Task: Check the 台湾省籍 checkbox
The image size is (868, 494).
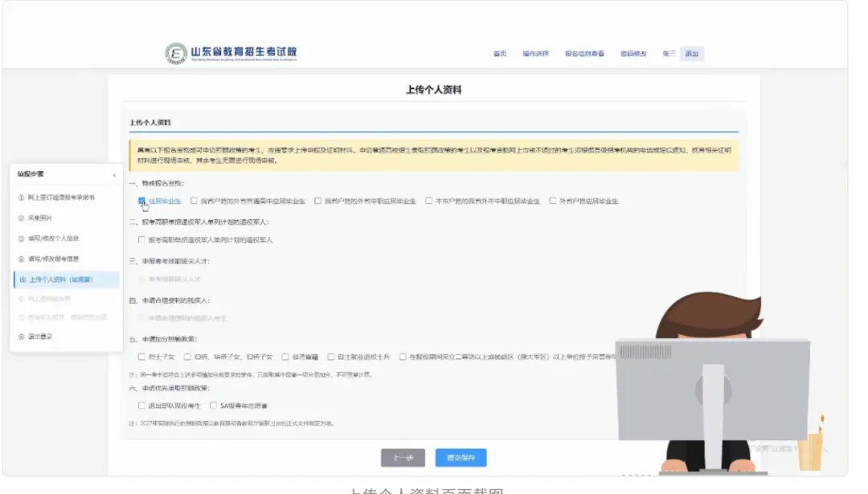Action: [285, 357]
